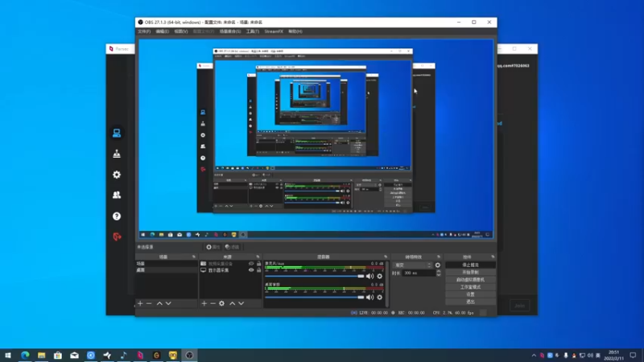Screen dimensions: 644x362
Task: Open the 场景集合(S) menu
Action: click(x=230, y=31)
